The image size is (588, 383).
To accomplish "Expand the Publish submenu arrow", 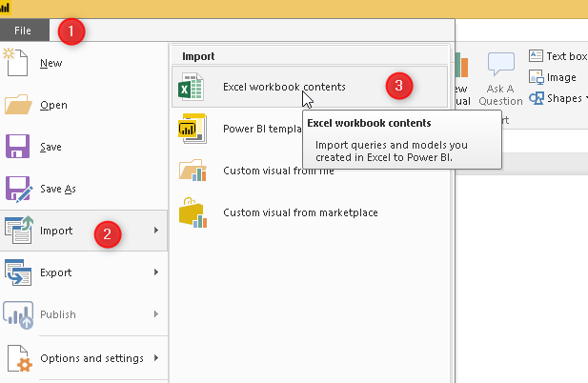I will pos(156,314).
